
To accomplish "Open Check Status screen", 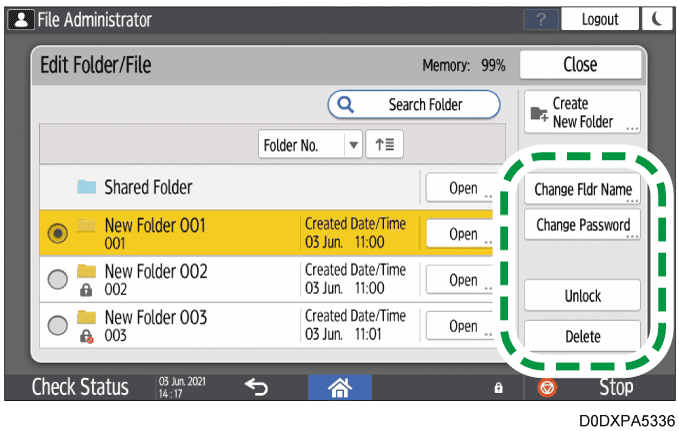I will click(x=80, y=387).
